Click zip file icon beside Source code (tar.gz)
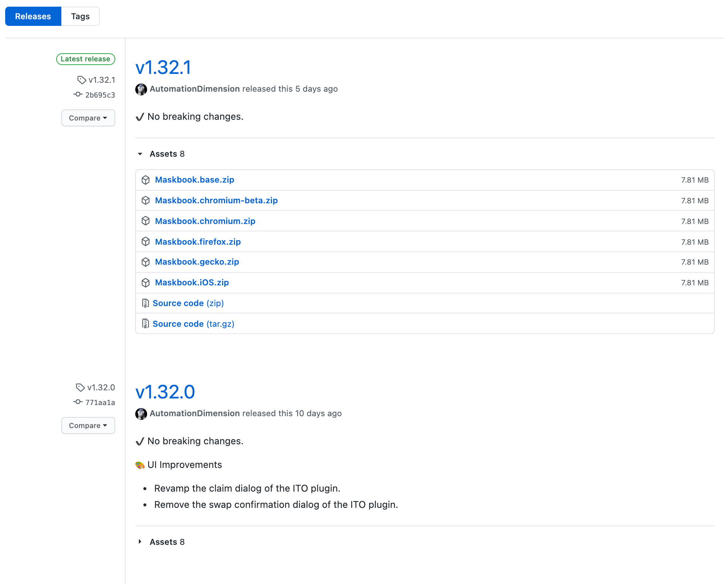Screen dimensions: 728x584 (145, 324)
